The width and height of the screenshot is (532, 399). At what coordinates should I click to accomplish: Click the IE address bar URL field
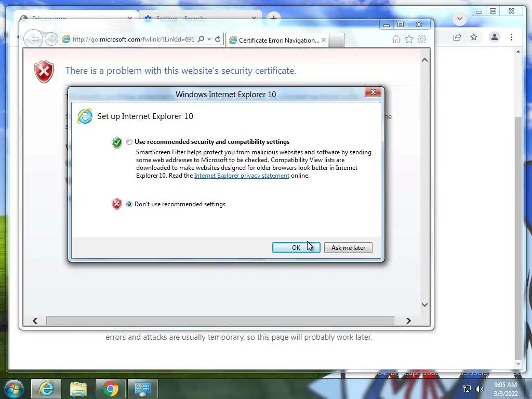pos(133,39)
